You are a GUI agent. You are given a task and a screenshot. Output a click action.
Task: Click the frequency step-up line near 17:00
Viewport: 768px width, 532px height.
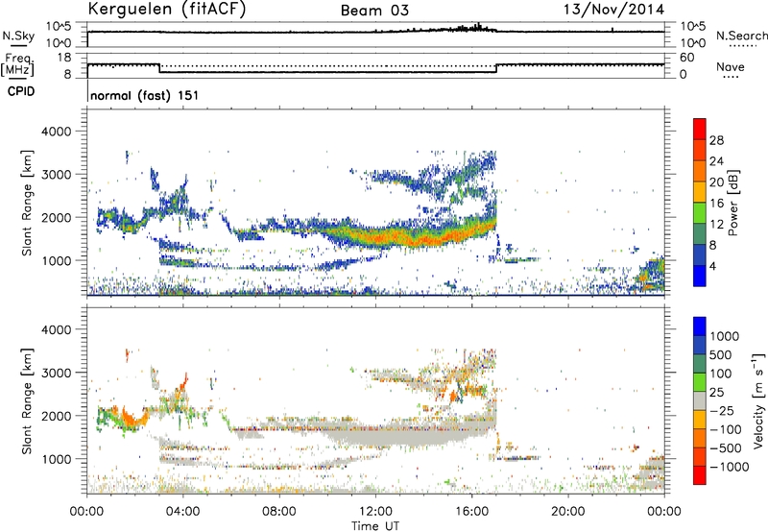pos(496,68)
